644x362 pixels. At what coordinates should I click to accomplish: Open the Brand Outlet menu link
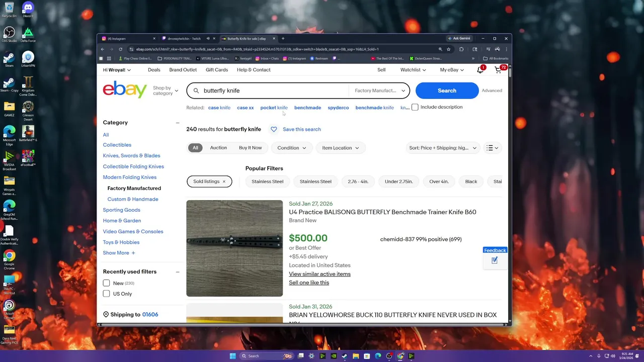[183, 70]
